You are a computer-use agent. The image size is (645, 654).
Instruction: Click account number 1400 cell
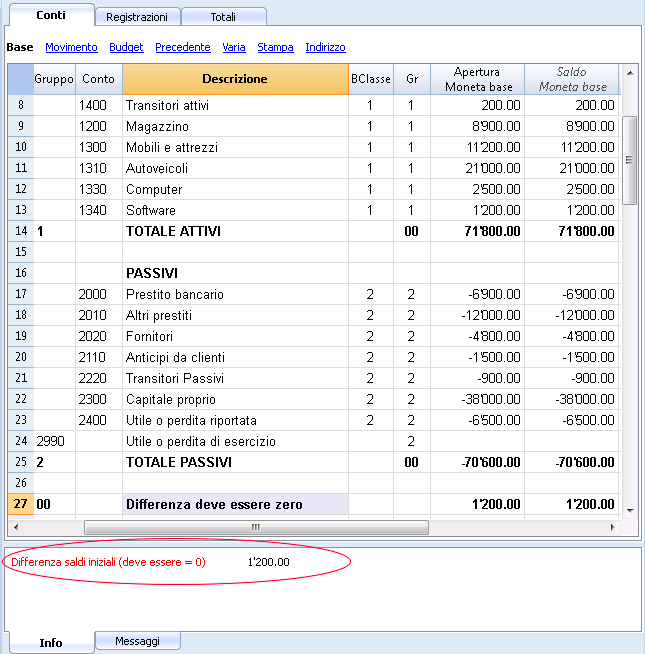coord(98,105)
